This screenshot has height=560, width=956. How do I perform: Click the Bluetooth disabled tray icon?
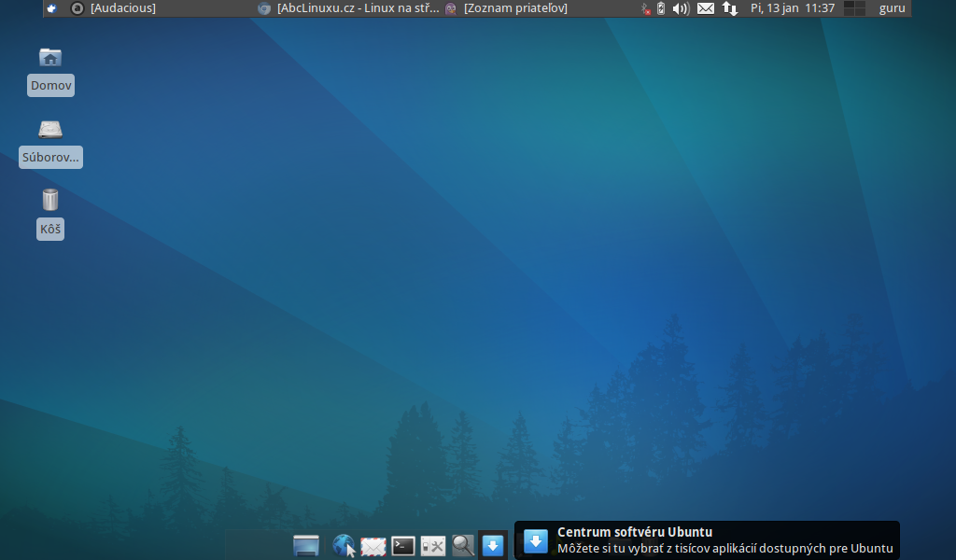(646, 8)
